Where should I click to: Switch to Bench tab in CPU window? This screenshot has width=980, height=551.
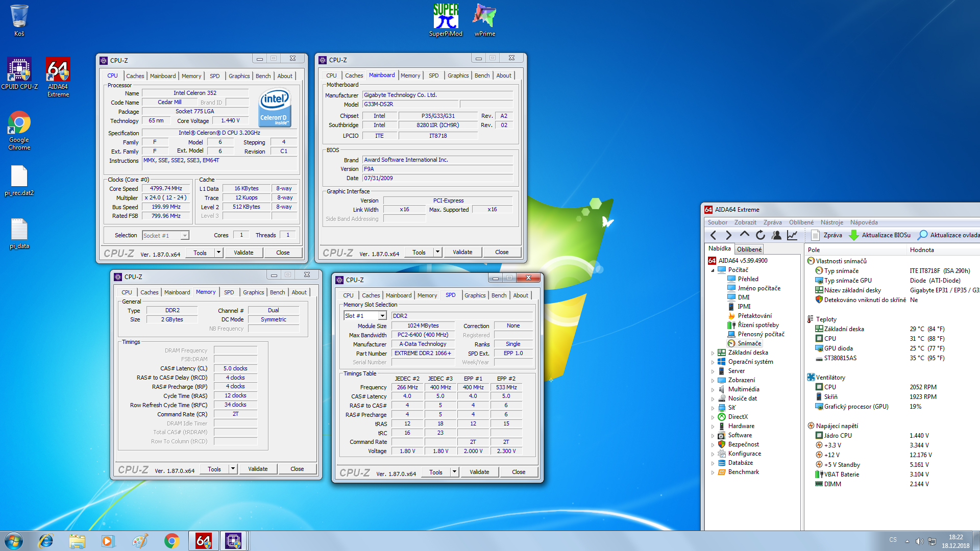tap(263, 76)
